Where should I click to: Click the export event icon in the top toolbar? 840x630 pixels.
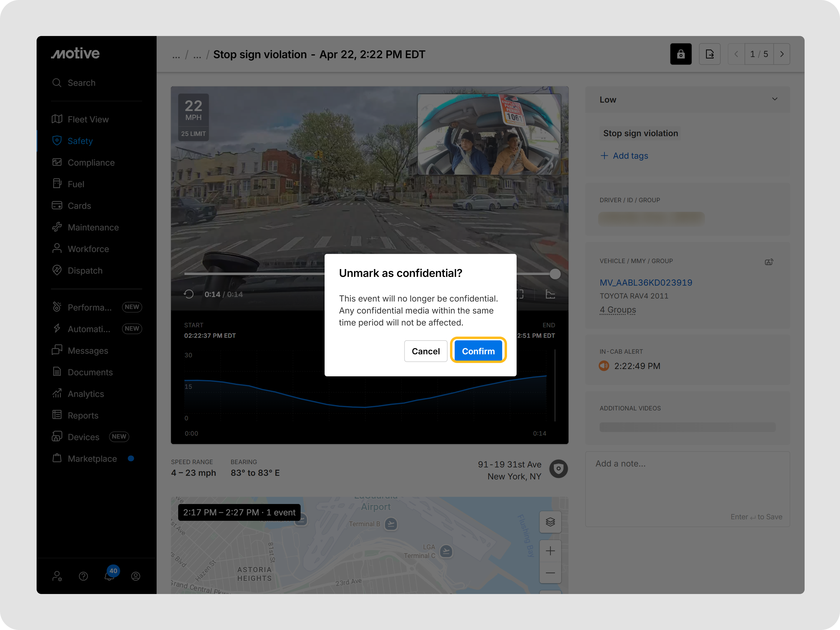click(x=710, y=54)
